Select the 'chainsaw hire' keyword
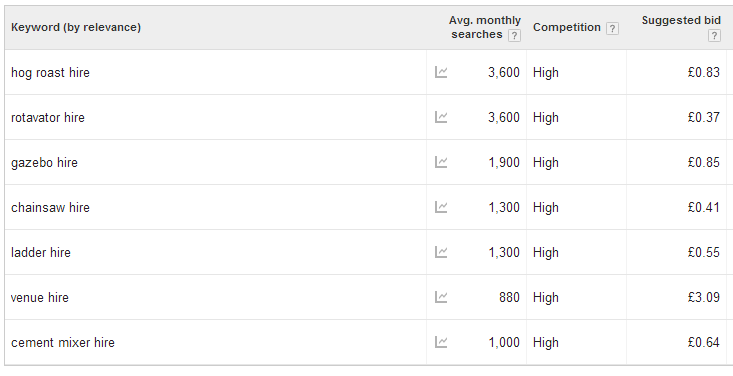The height and width of the screenshot is (376, 733). pos(50,207)
